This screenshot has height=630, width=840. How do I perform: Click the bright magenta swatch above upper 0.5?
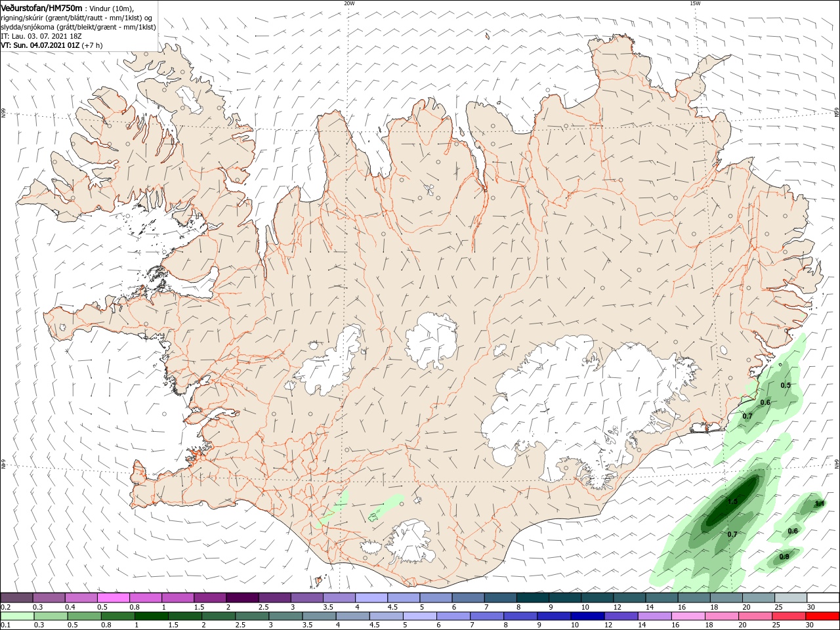pos(114,598)
